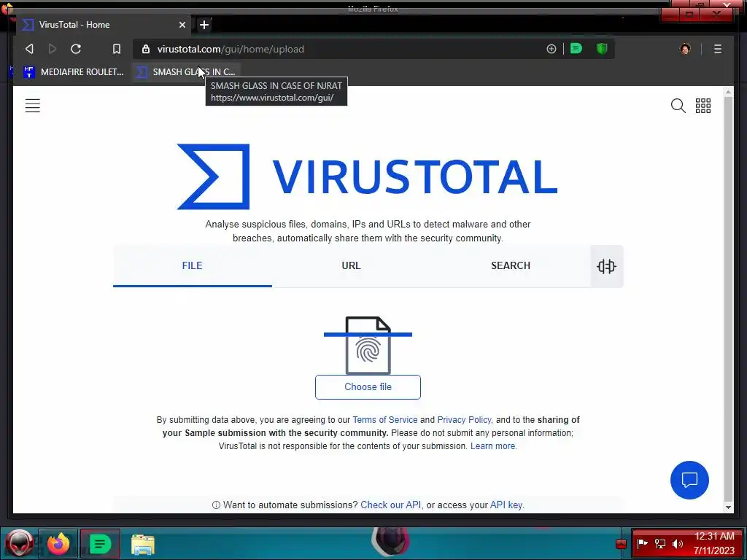
Task: Click the padlock site security icon
Action: [146, 49]
